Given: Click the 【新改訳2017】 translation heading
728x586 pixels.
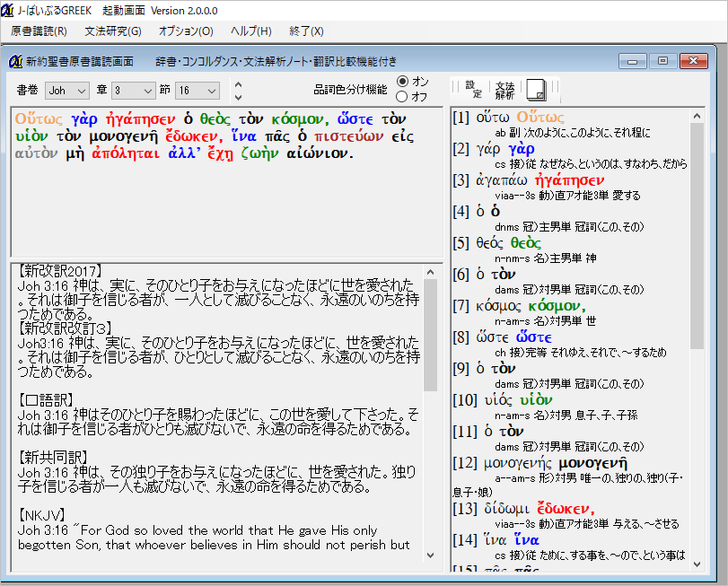Looking at the screenshot, I should (x=59, y=271).
